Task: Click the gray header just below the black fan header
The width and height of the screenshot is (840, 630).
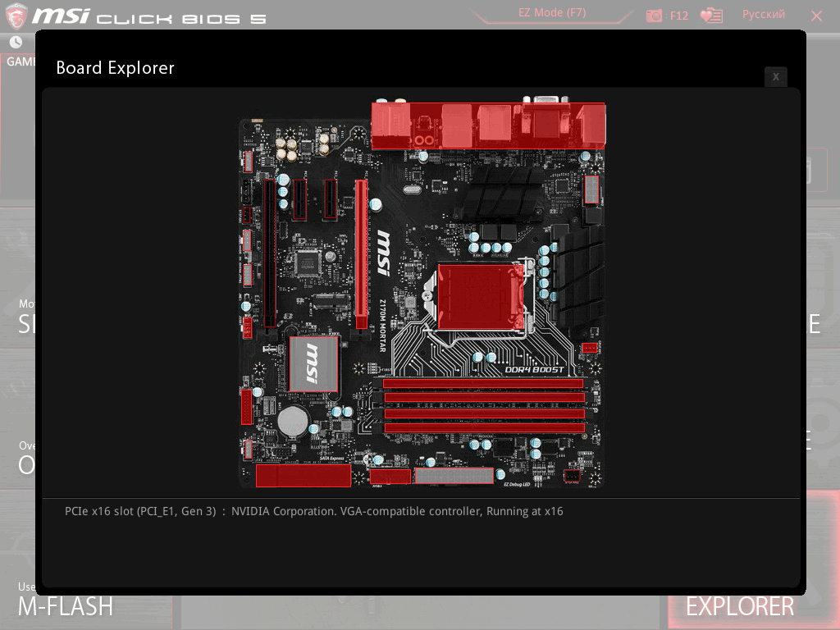Action: click(247, 240)
